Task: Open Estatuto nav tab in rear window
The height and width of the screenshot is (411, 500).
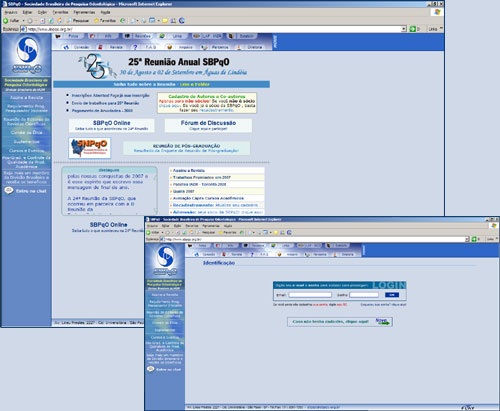Action: 243,36
